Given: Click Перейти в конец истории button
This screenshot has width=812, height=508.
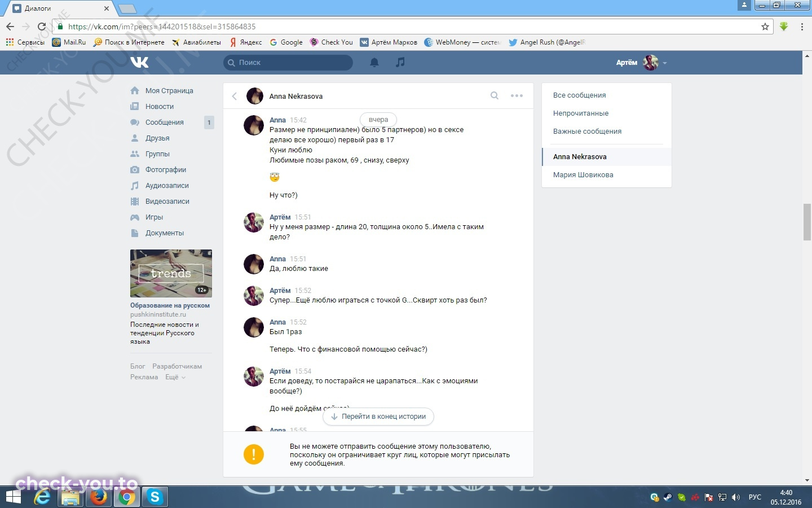Looking at the screenshot, I should click(378, 417).
